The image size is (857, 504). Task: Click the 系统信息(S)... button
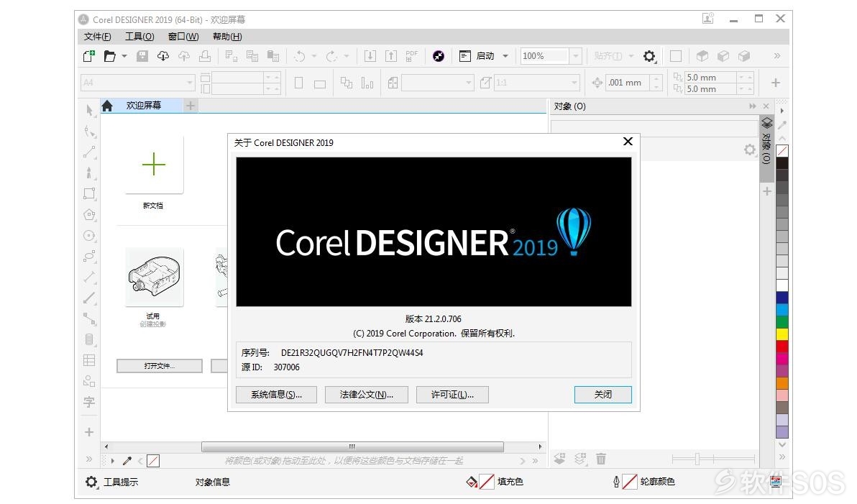pos(276,395)
